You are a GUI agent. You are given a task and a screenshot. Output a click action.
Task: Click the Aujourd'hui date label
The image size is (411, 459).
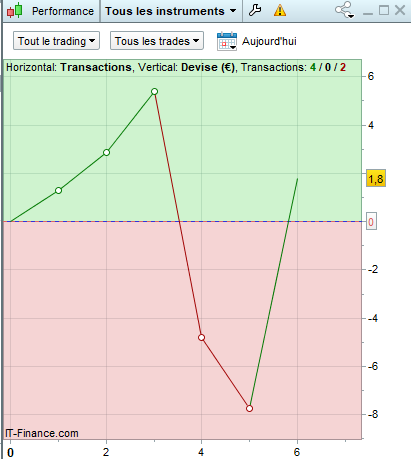pos(269,41)
